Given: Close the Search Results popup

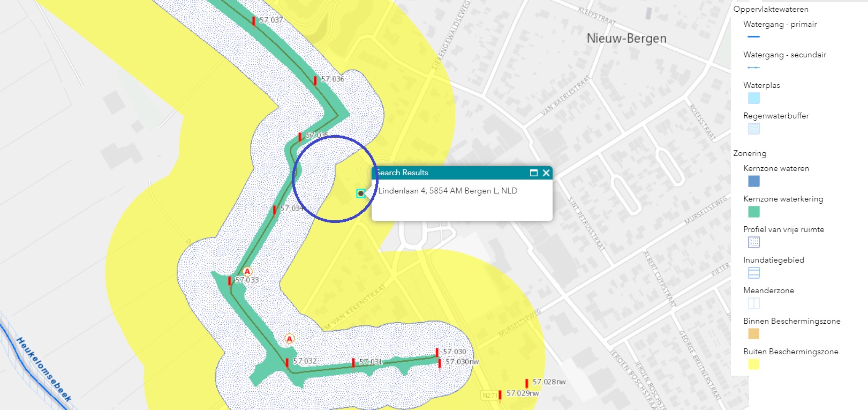Looking at the screenshot, I should [546, 173].
